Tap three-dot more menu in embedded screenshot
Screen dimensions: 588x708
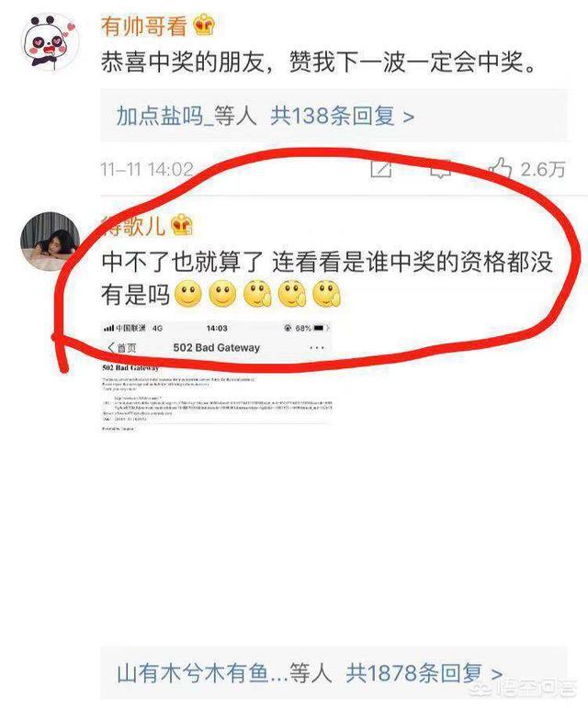point(317,348)
